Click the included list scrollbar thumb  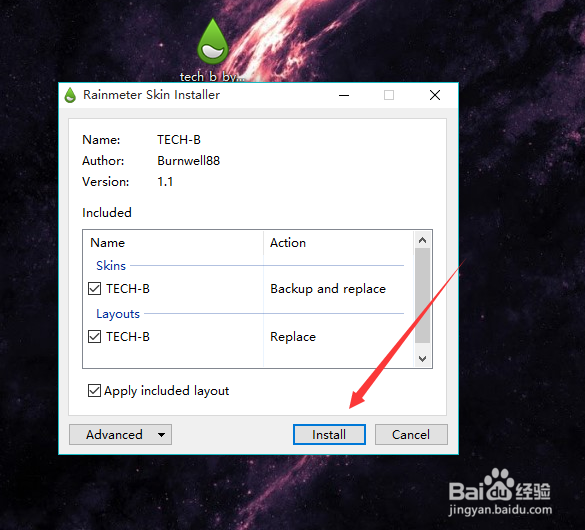point(422,296)
